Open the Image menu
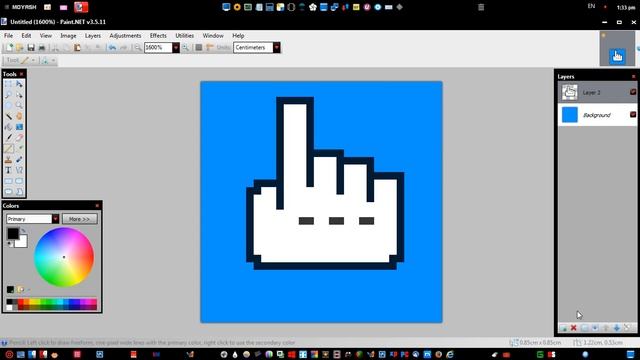 click(68, 36)
